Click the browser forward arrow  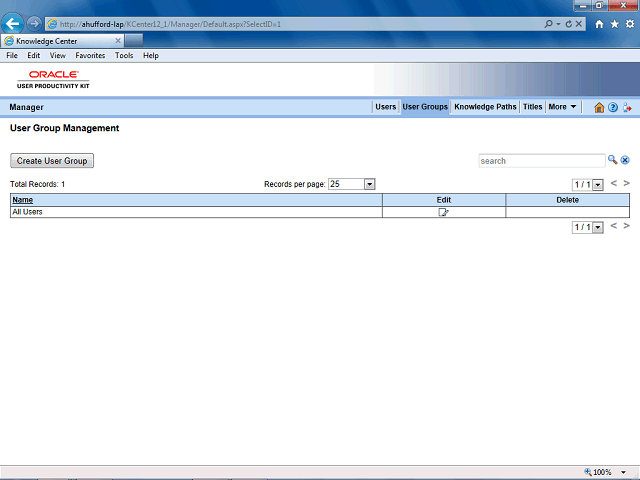[x=34, y=24]
